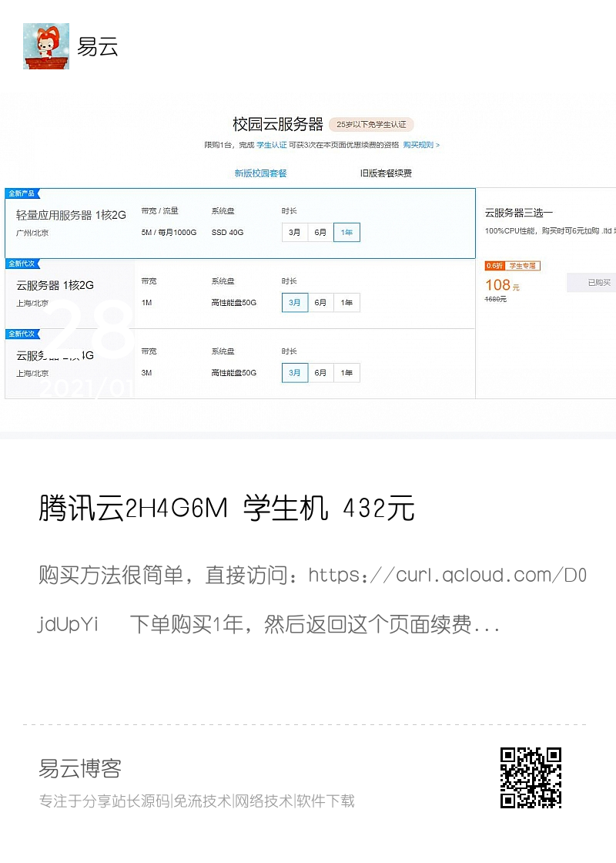Click the 108元 price

(x=502, y=285)
